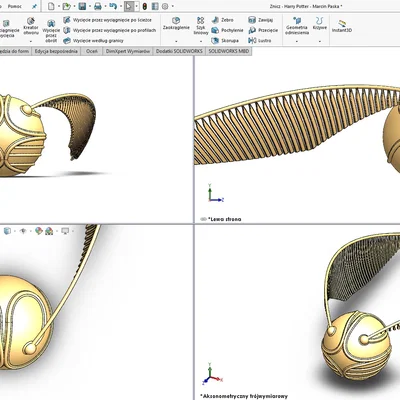
Task: Click the Edit Appearance color ball
Action: [x=39, y=231]
